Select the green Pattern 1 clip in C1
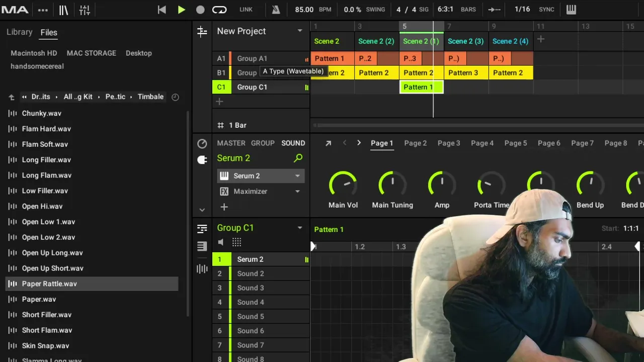644x362 pixels. pos(422,87)
